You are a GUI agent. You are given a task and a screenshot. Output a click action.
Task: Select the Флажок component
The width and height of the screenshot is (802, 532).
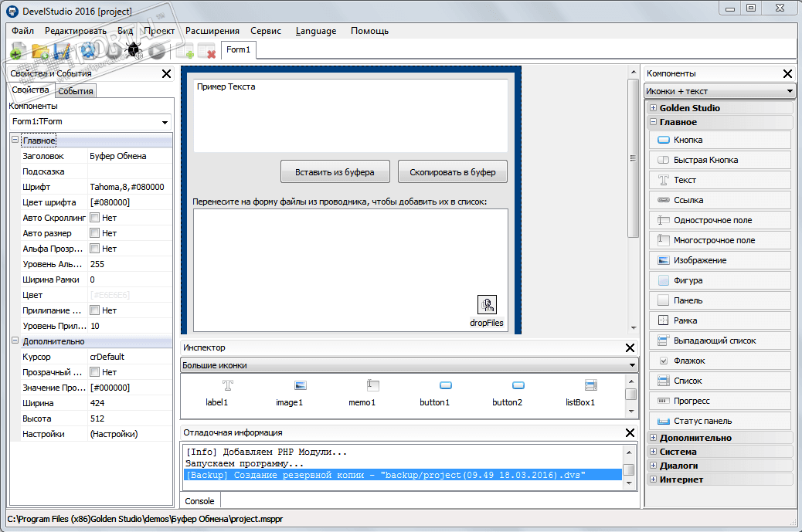click(719, 361)
